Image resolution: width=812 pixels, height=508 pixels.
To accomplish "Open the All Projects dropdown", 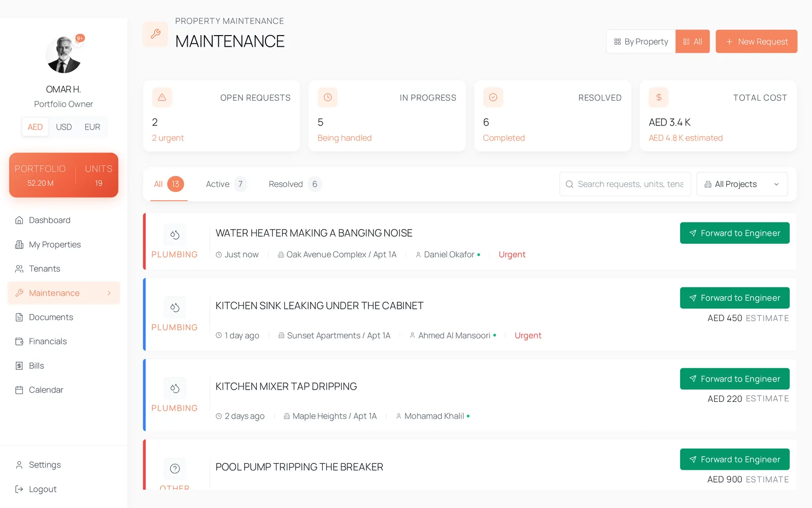I will 742,184.
